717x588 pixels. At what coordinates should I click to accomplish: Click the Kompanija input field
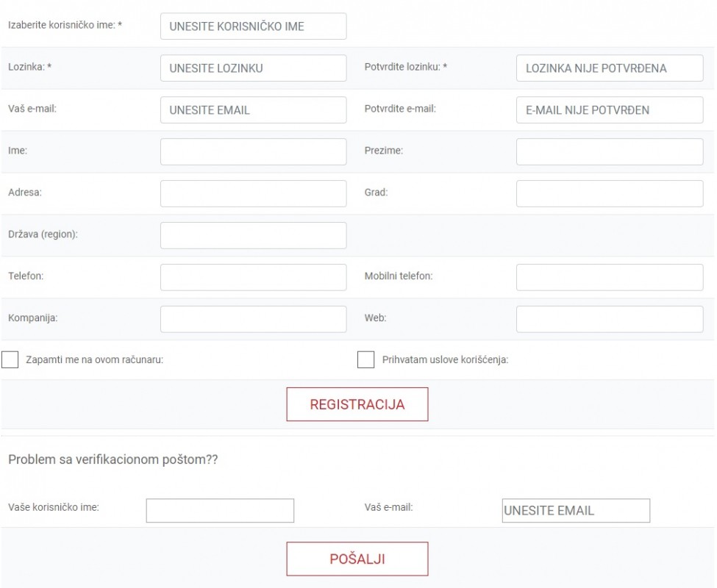coord(253,319)
